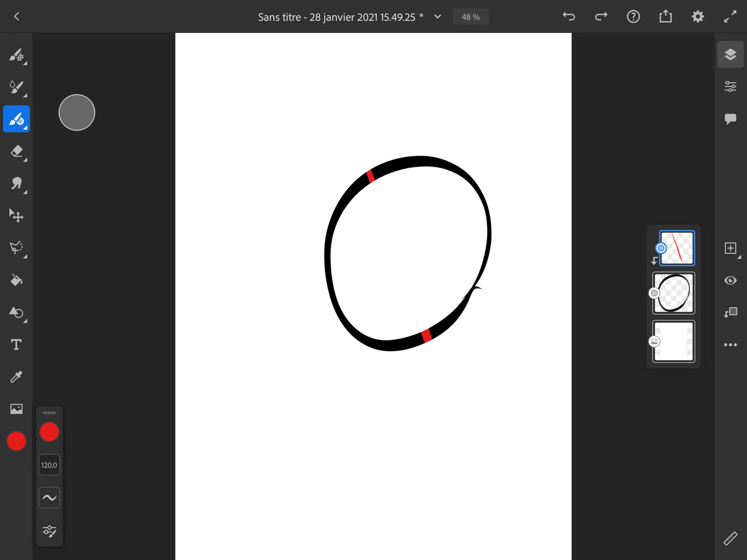Click the red brush color swatch
This screenshot has width=747, height=560.
tap(49, 432)
